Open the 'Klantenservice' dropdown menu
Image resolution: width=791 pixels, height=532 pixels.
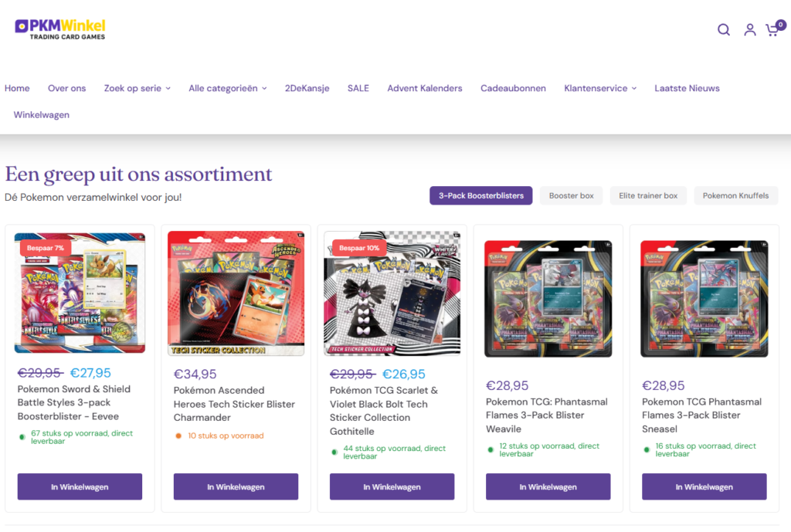600,88
